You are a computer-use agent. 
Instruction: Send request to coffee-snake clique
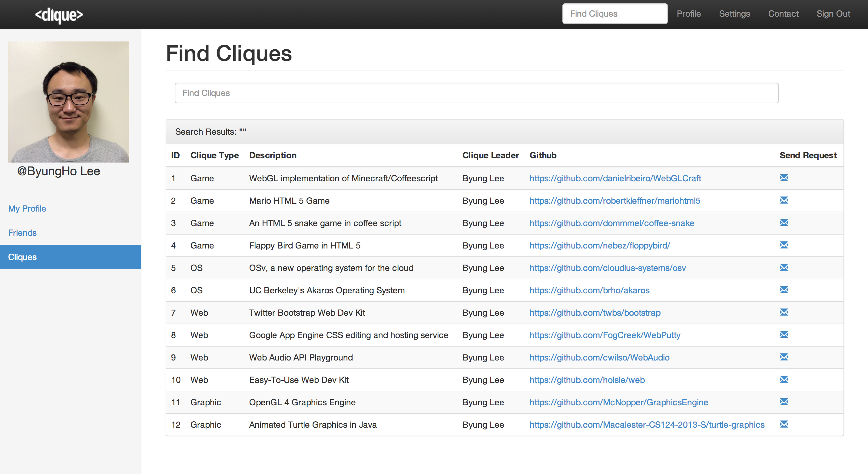784,222
